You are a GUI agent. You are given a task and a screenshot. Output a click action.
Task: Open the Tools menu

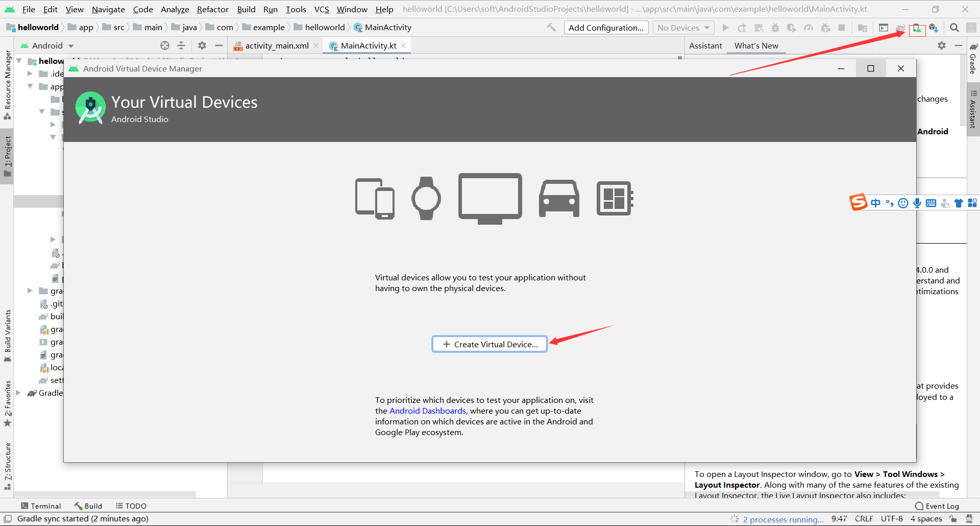coord(296,9)
